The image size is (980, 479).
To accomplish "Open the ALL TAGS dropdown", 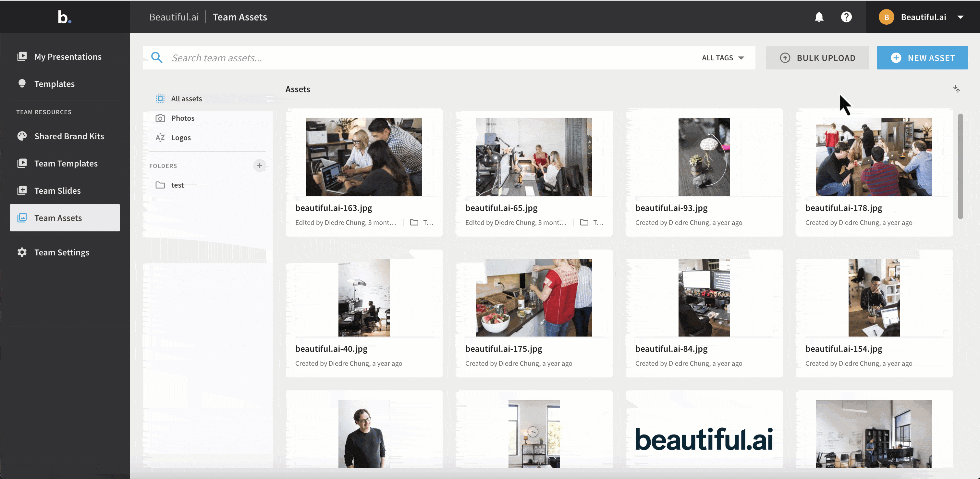I will pos(723,58).
